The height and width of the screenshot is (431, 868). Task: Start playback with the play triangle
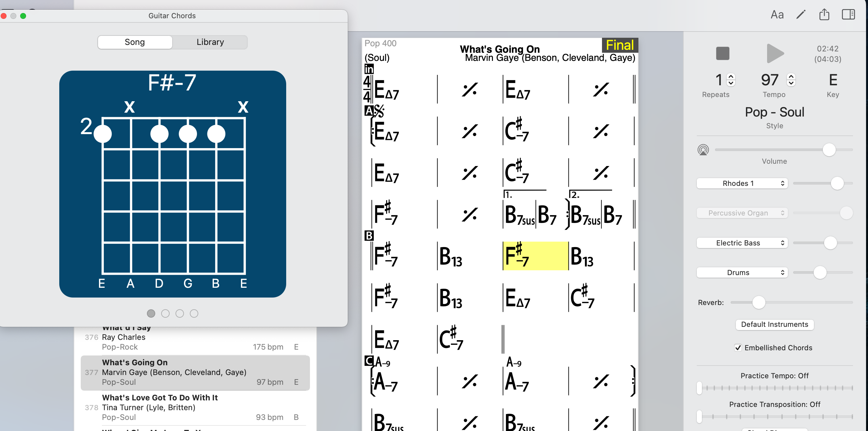(775, 53)
